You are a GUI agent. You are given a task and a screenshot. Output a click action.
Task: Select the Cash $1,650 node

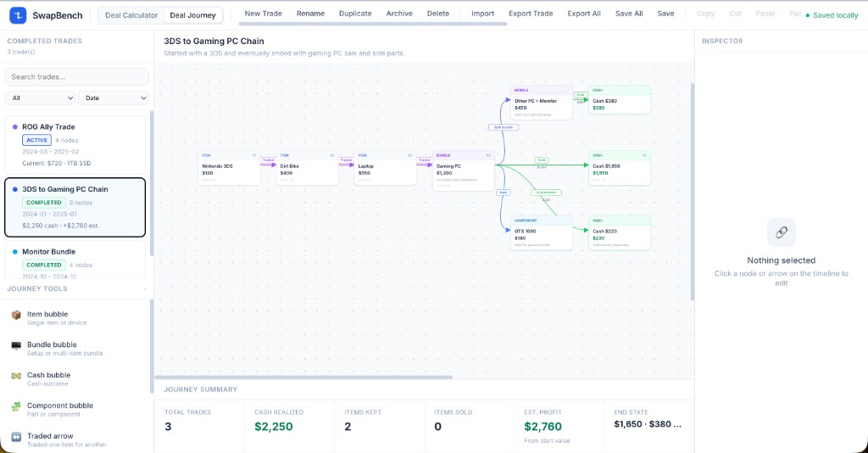click(620, 168)
